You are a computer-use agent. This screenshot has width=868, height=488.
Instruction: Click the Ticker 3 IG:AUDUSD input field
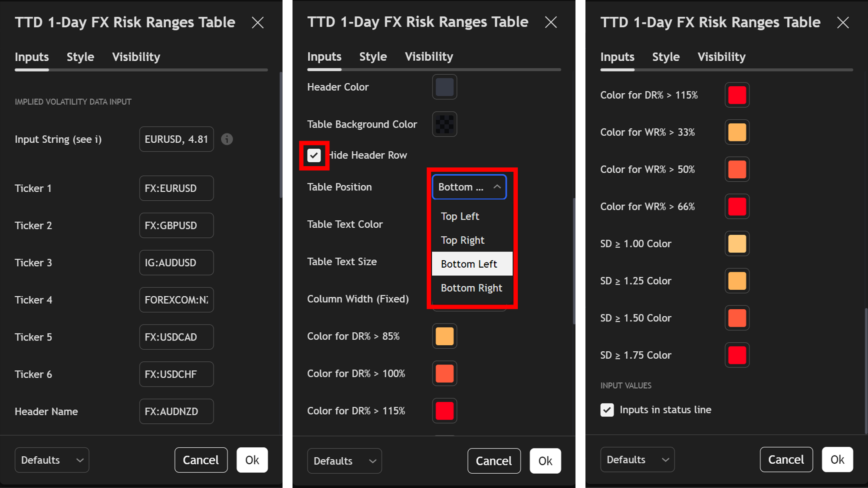coord(176,263)
